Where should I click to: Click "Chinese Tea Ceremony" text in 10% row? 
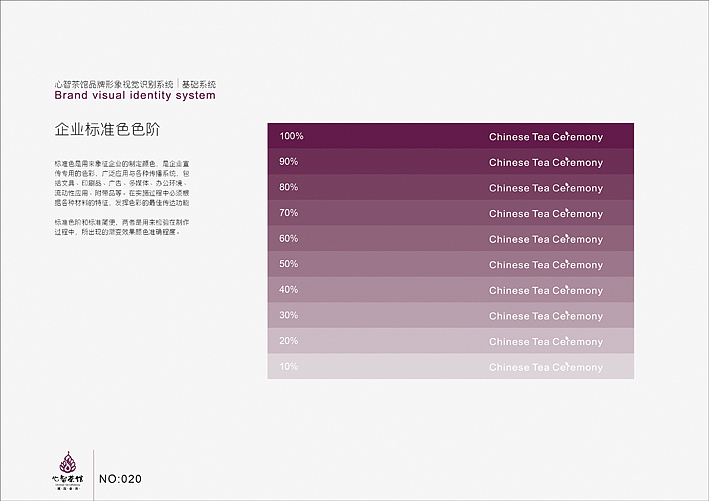(x=546, y=368)
